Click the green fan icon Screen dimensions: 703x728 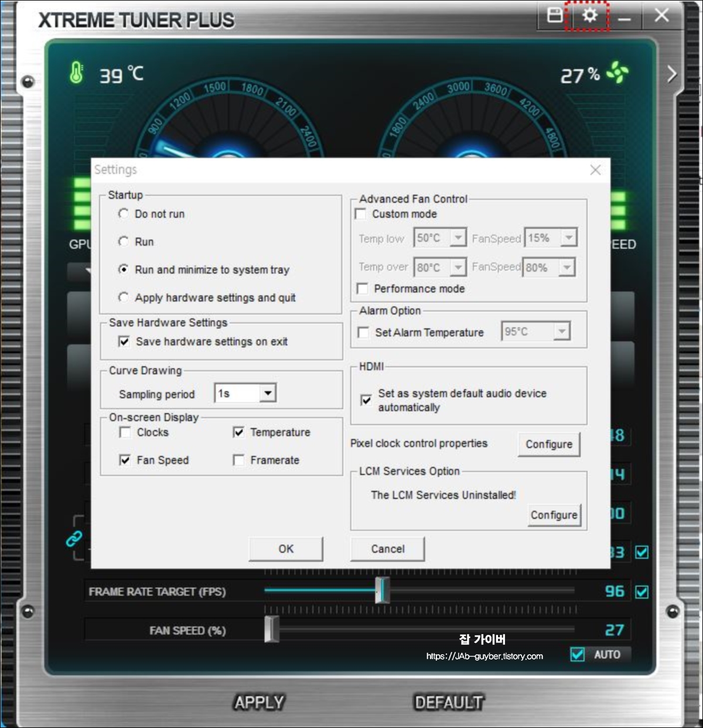[617, 73]
